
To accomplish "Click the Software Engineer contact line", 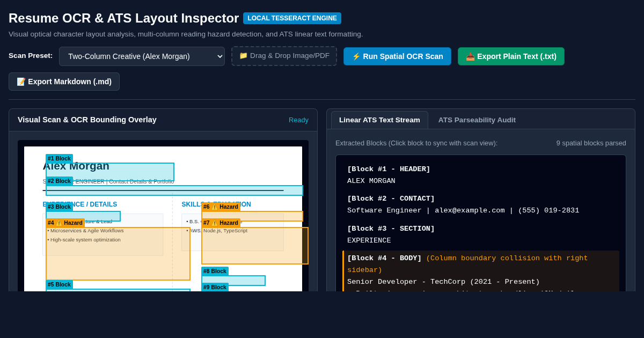I will pyautogui.click(x=463, y=211).
